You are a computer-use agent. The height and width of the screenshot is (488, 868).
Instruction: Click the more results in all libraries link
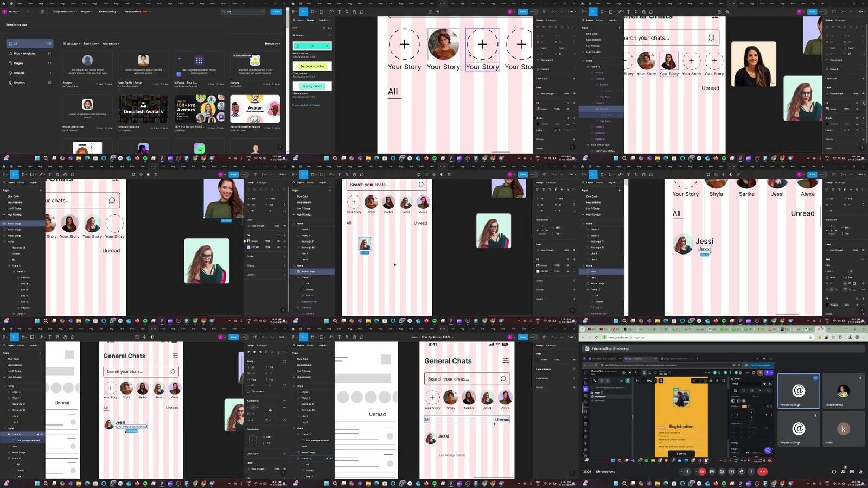coord(306,105)
